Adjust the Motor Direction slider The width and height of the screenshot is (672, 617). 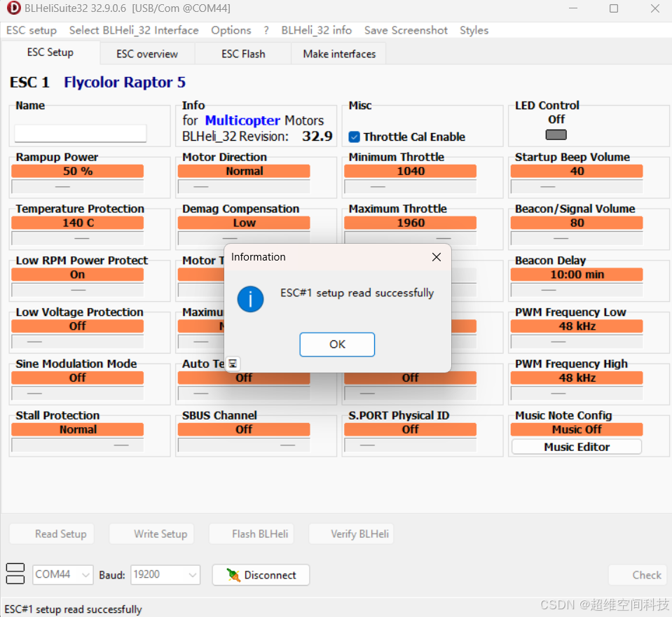pyautogui.click(x=244, y=187)
